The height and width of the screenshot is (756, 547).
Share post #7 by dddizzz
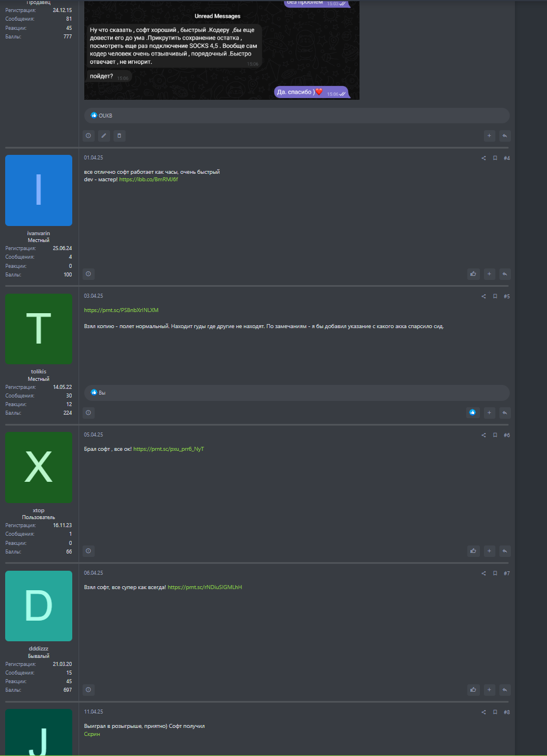tap(483, 574)
